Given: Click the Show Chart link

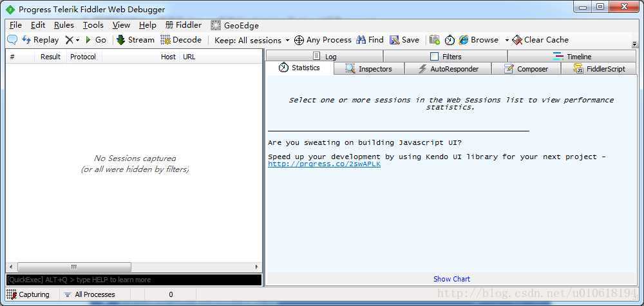Looking at the screenshot, I should click(452, 279).
